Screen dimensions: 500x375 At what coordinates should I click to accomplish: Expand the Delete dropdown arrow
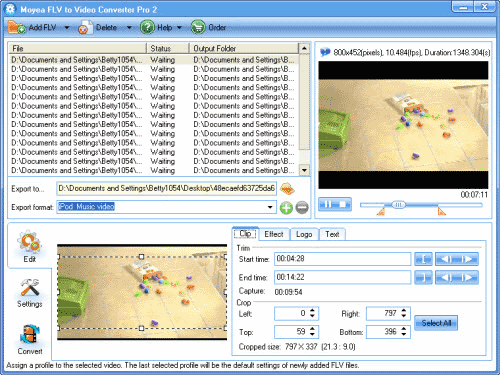(129, 28)
